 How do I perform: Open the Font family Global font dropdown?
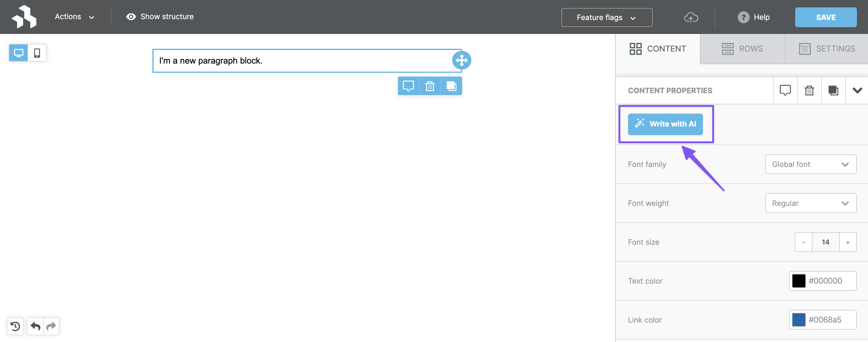pos(810,164)
